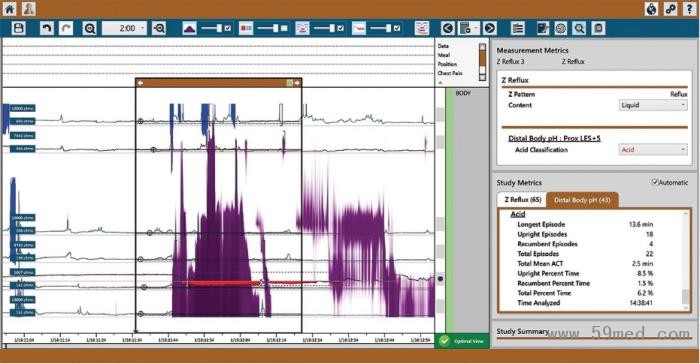
Task: Click the Undo arrow icon
Action: (x=46, y=28)
